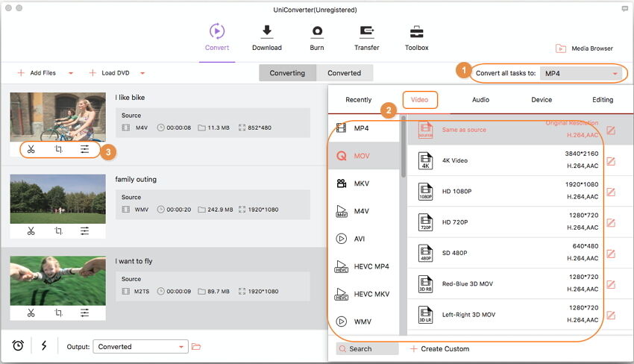The image size is (634, 364).
Task: Trim the 'I want to fly' video
Action: click(31, 313)
